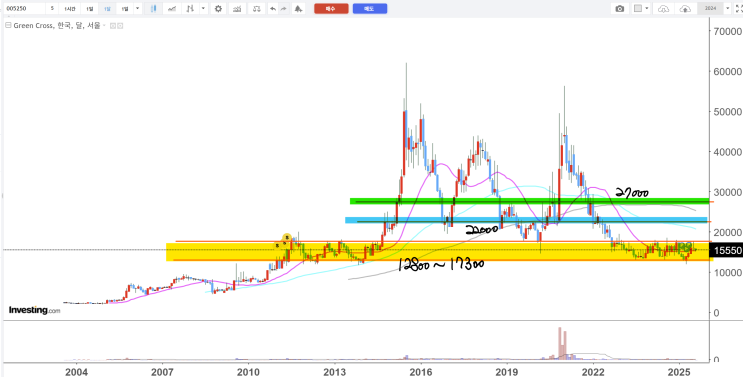Load a chart layout via cloud download icon

(664, 9)
